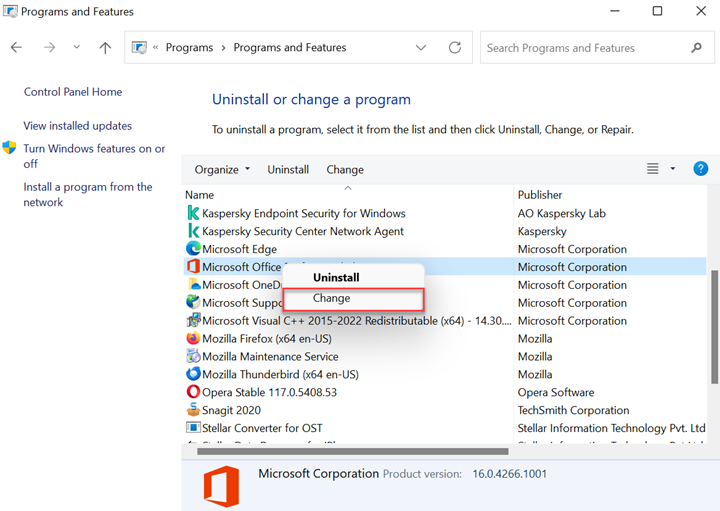This screenshot has height=511, width=720.
Task: Click the Mozilla Maintenance Service icon
Action: [193, 356]
